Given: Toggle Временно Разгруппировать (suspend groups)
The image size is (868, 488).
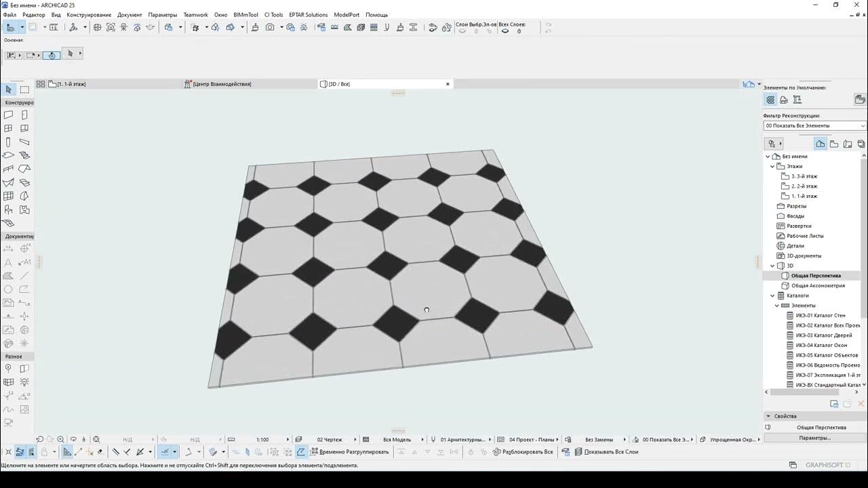Looking at the screenshot, I should pos(350,452).
